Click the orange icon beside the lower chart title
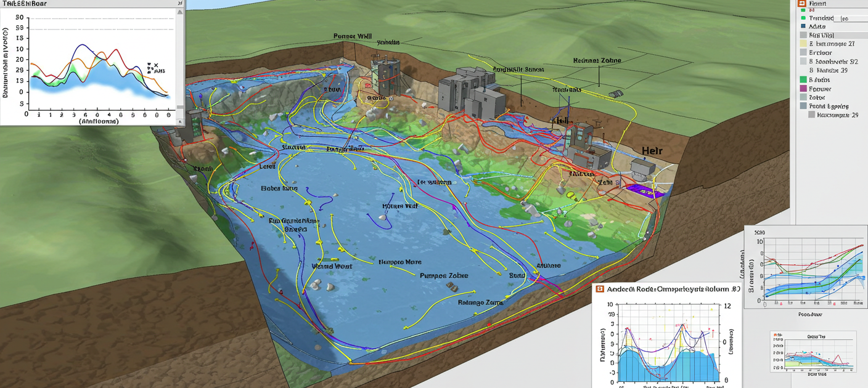This screenshot has height=388, width=868. [x=600, y=289]
